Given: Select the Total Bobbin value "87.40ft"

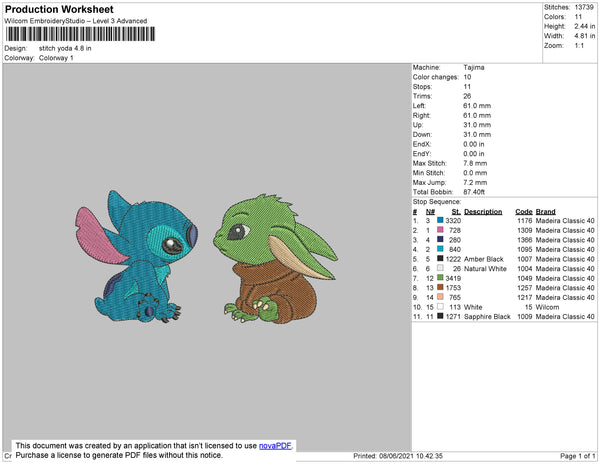Looking at the screenshot, I should pos(474,192).
